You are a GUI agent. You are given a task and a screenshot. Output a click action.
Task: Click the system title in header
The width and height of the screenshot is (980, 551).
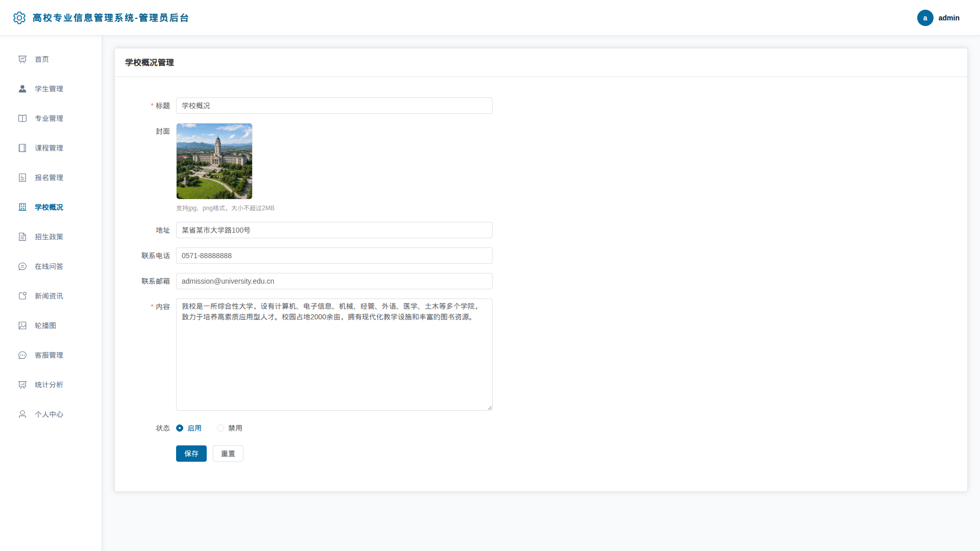tap(111, 18)
